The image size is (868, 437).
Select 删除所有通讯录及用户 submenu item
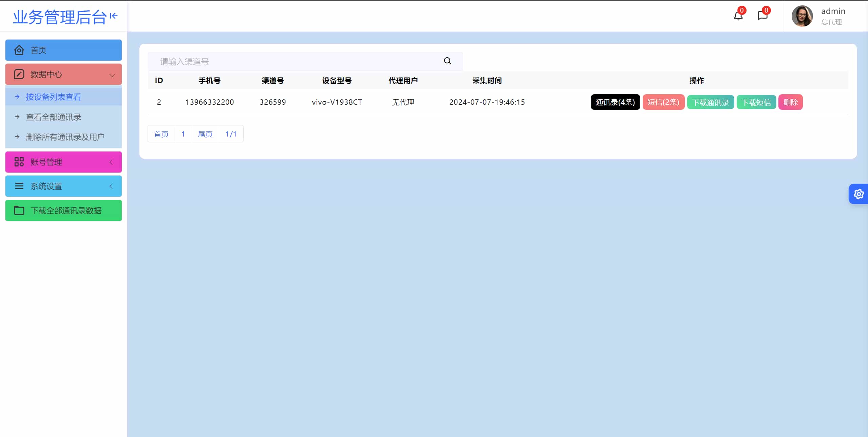65,137
